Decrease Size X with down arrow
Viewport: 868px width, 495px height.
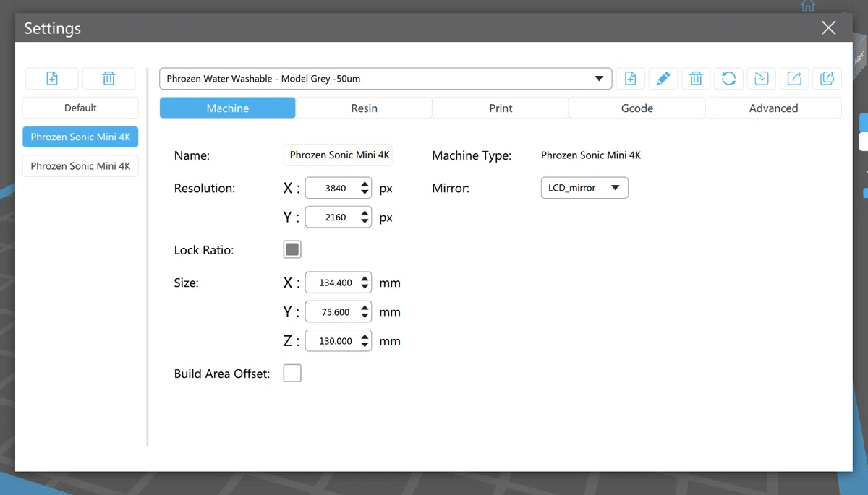(365, 288)
